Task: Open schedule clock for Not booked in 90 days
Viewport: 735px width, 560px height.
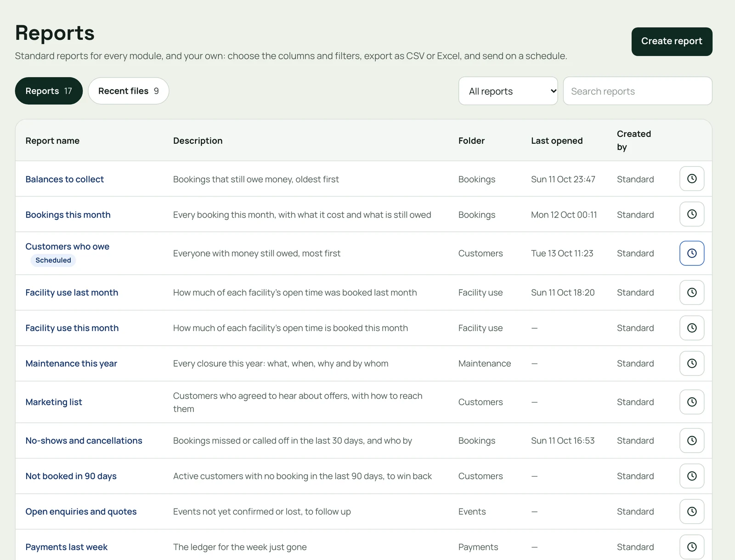Action: (692, 476)
